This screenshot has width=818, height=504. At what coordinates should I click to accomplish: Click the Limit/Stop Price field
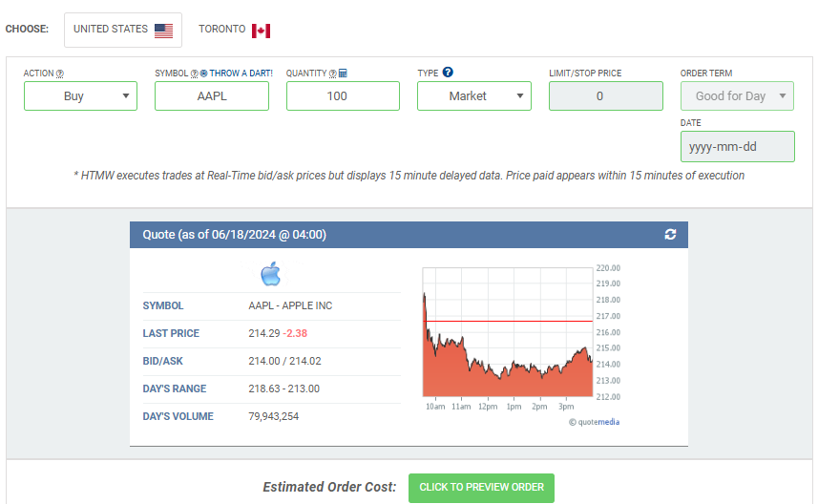pos(605,96)
